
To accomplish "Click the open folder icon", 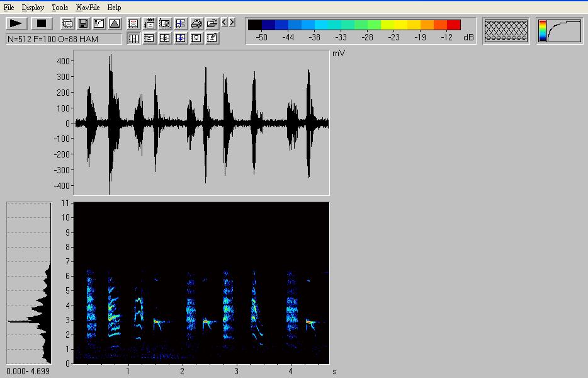I will (212, 23).
